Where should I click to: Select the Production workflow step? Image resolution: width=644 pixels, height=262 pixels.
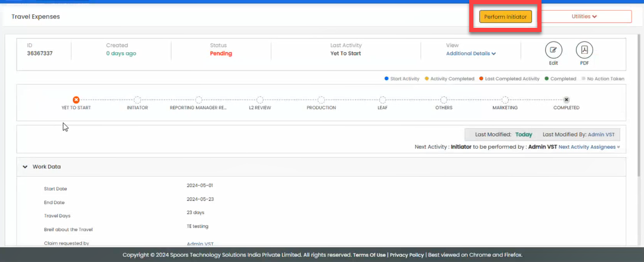321,100
